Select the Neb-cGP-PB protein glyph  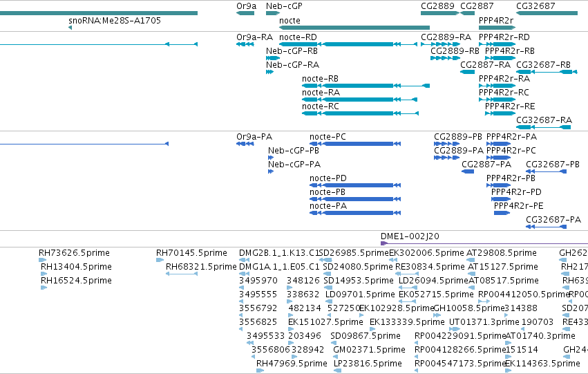click(271, 158)
